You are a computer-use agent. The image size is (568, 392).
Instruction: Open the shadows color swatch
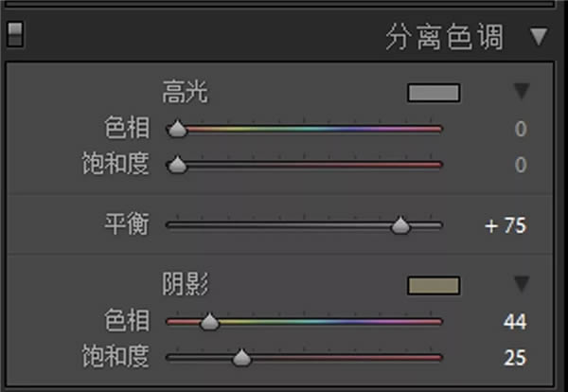(x=433, y=285)
